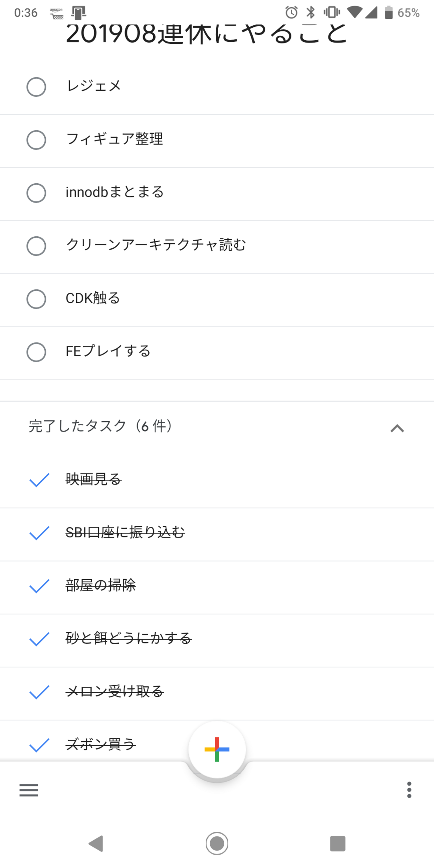This screenshot has width=434, height=868.
Task: Open the FEプレイする task
Action: point(108,352)
